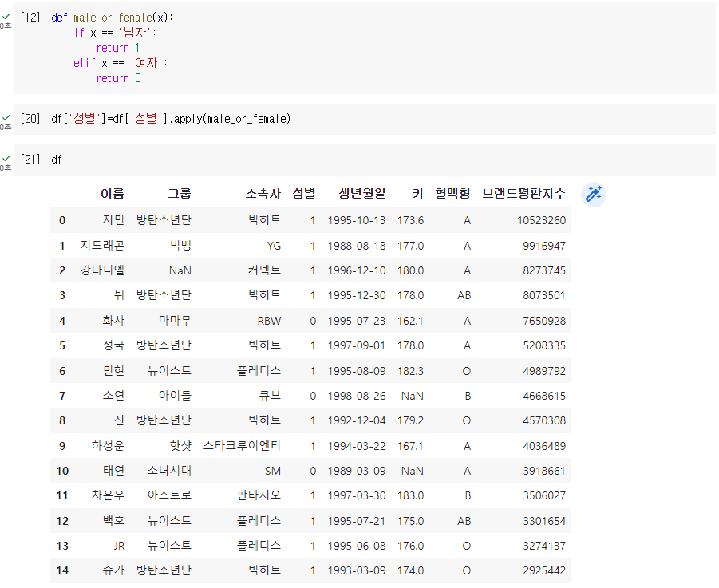This screenshot has height=588, width=719.
Task: Click the df['성별'] apply code line
Action: tap(171, 119)
